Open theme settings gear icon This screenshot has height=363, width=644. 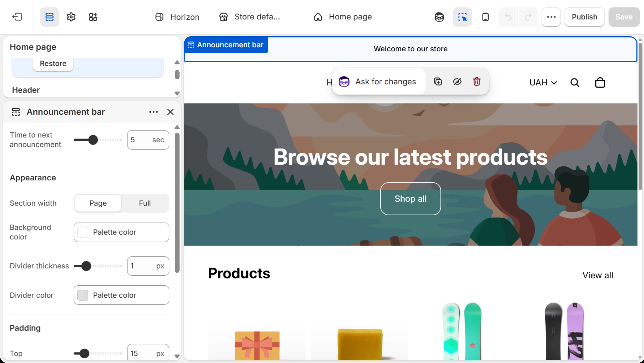pos(71,17)
